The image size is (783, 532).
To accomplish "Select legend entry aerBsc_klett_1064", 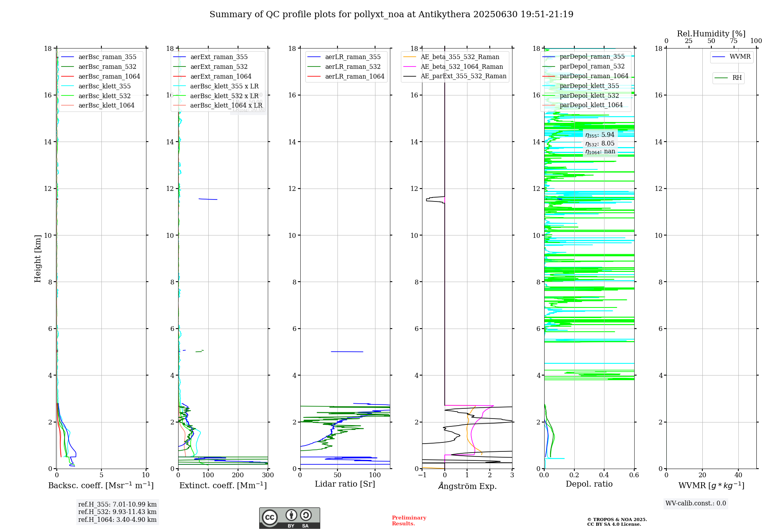I will (x=98, y=106).
